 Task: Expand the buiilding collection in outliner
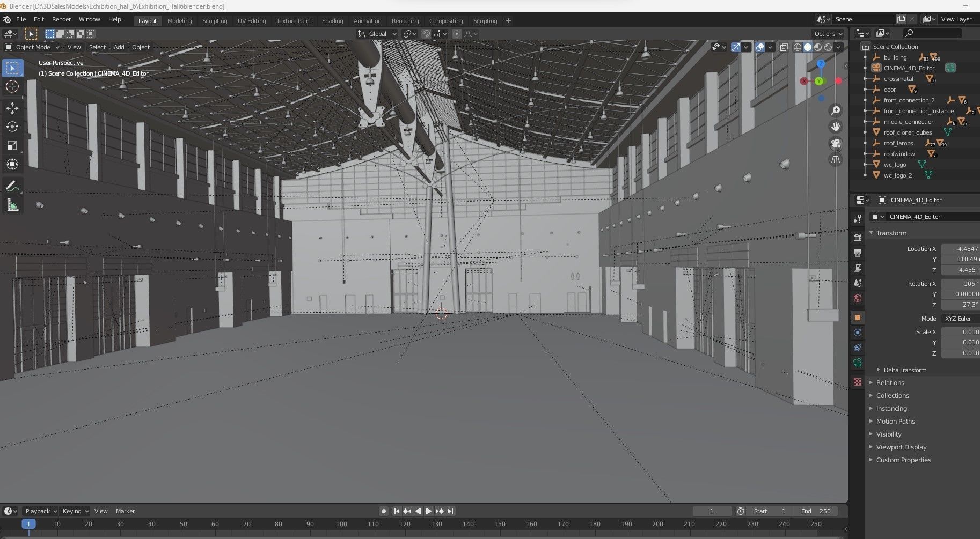click(866, 57)
